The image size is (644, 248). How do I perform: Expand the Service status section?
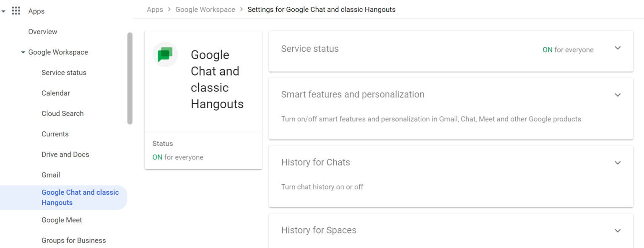click(618, 48)
